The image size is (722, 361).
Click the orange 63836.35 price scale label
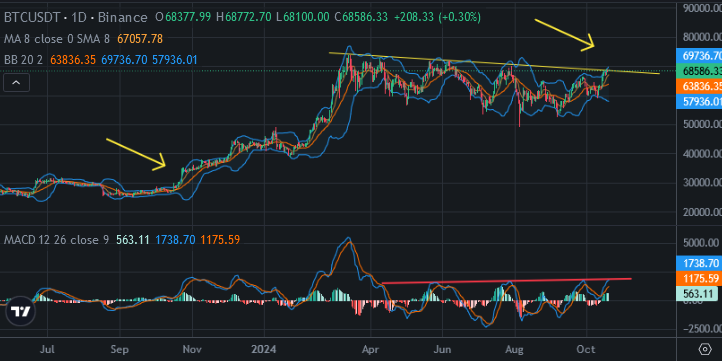[700, 86]
